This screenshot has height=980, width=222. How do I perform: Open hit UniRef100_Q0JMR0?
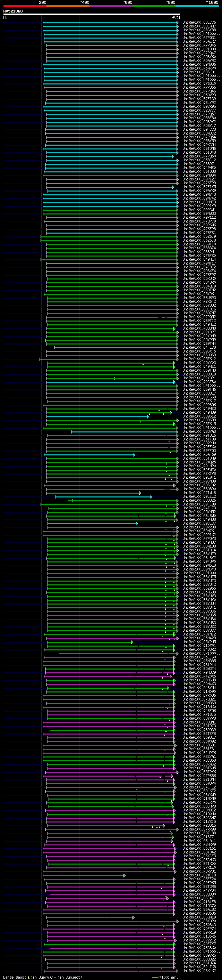click(x=199, y=466)
